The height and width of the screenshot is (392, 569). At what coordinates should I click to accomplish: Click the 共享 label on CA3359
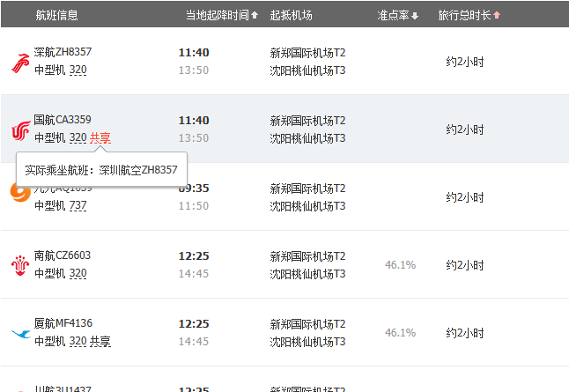click(x=100, y=137)
